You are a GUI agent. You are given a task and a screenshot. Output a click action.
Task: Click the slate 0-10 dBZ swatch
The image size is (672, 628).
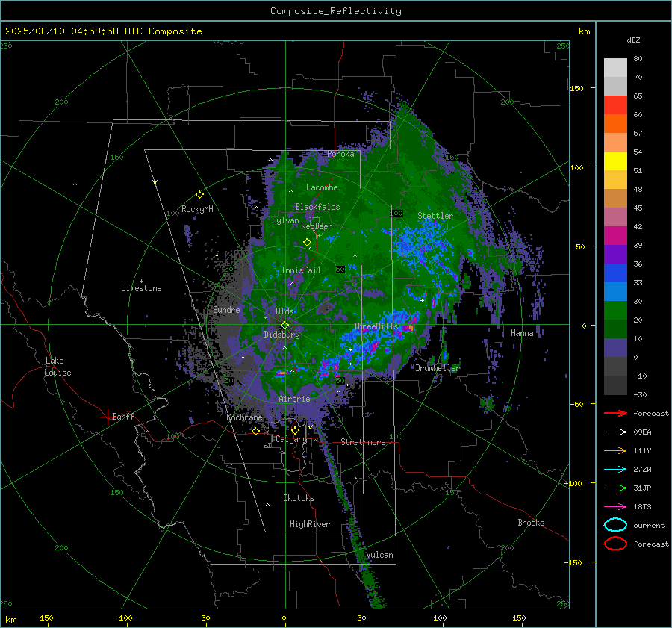point(615,348)
